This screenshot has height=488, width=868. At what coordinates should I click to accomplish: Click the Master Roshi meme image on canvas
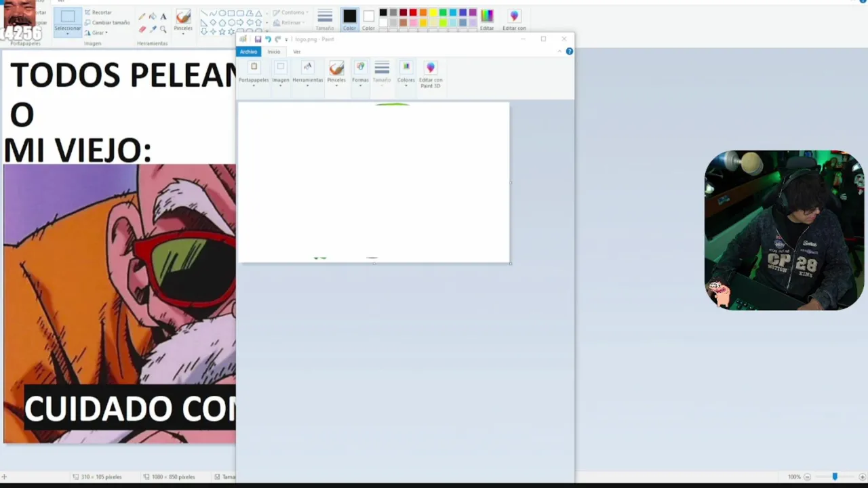(119, 304)
